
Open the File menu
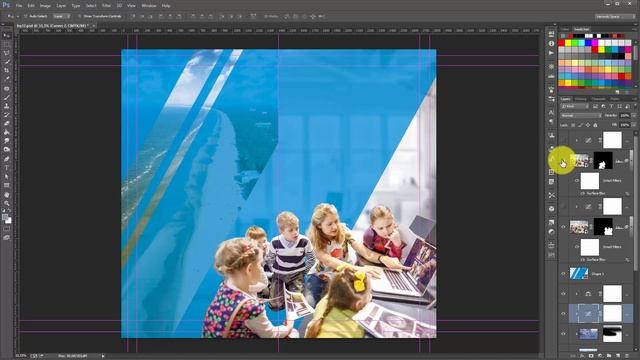point(19,6)
